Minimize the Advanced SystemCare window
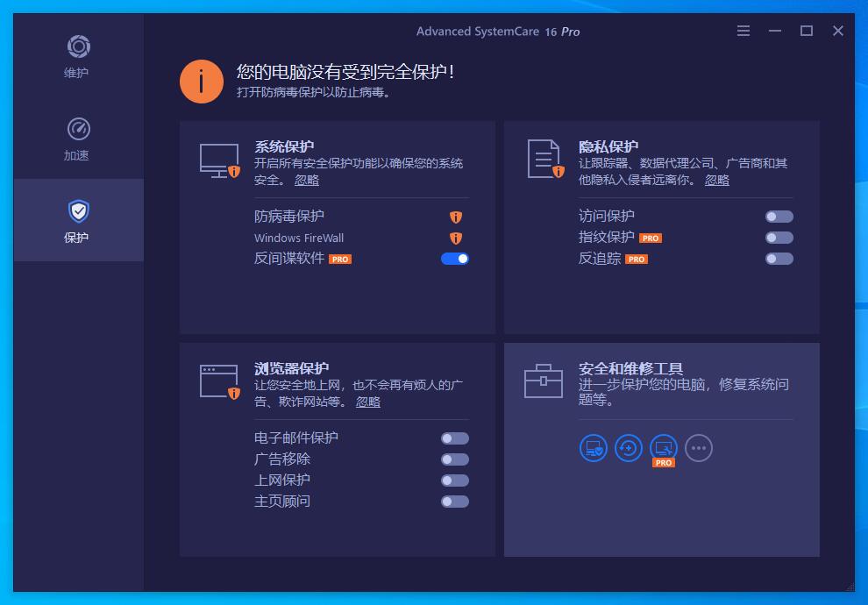Screen dimensions: 868x605 pyautogui.click(x=775, y=31)
